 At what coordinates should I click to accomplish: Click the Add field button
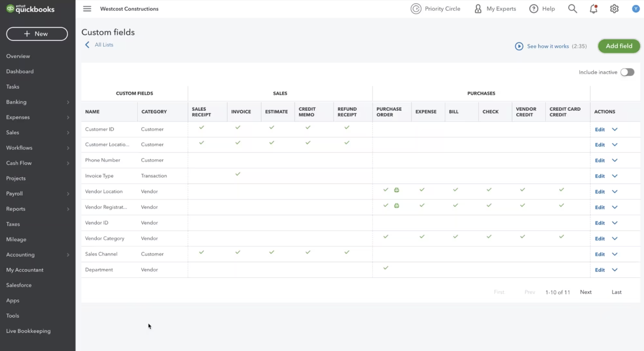click(x=619, y=46)
